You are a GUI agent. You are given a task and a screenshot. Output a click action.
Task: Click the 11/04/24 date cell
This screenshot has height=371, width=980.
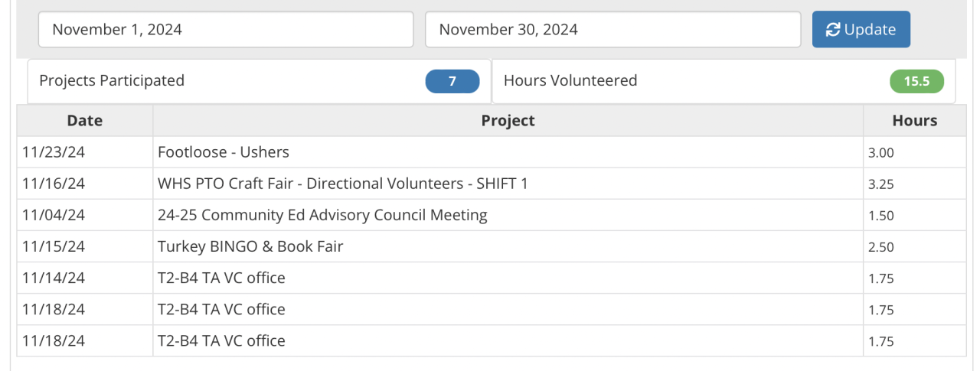point(54,215)
